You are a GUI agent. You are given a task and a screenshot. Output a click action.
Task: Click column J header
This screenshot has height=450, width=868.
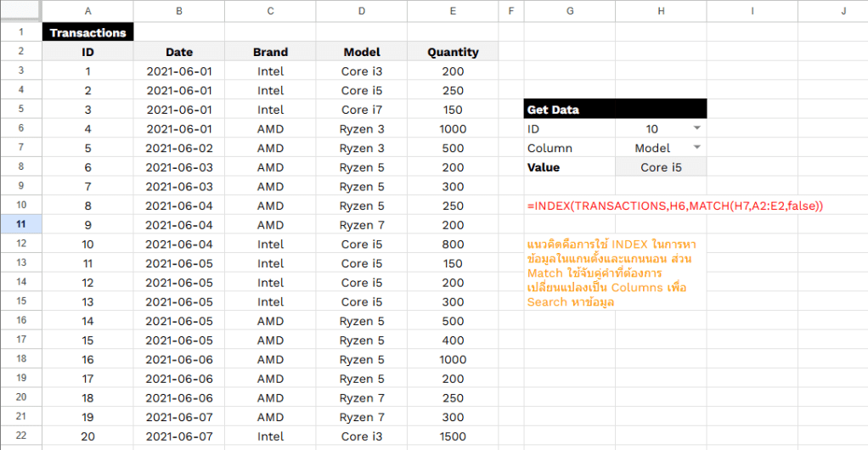843,11
